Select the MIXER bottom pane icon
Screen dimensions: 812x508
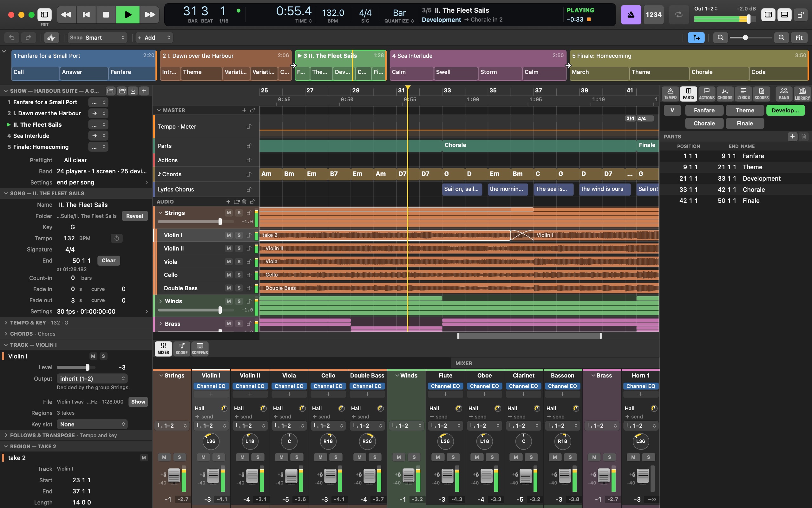pos(163,349)
